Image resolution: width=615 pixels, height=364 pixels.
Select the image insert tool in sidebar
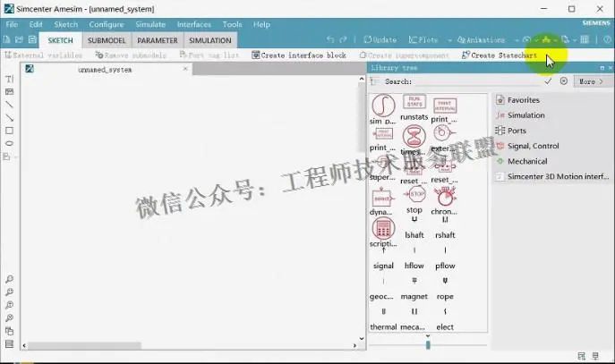(10, 92)
